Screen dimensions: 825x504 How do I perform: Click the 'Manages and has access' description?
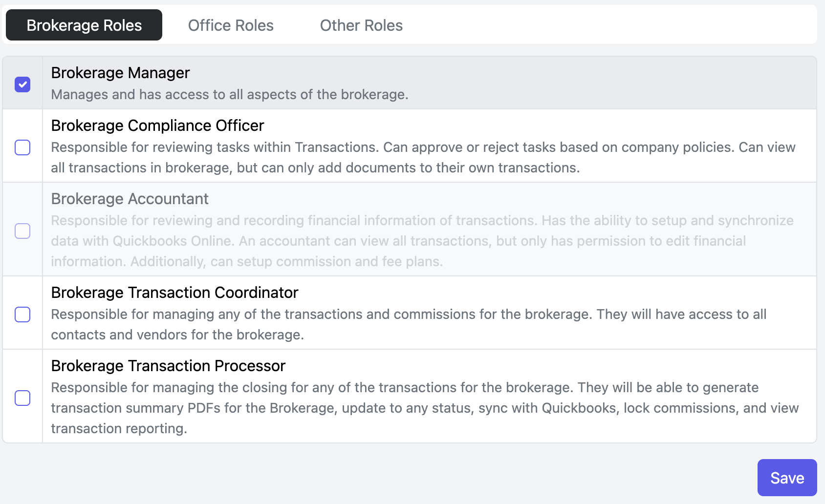click(230, 94)
